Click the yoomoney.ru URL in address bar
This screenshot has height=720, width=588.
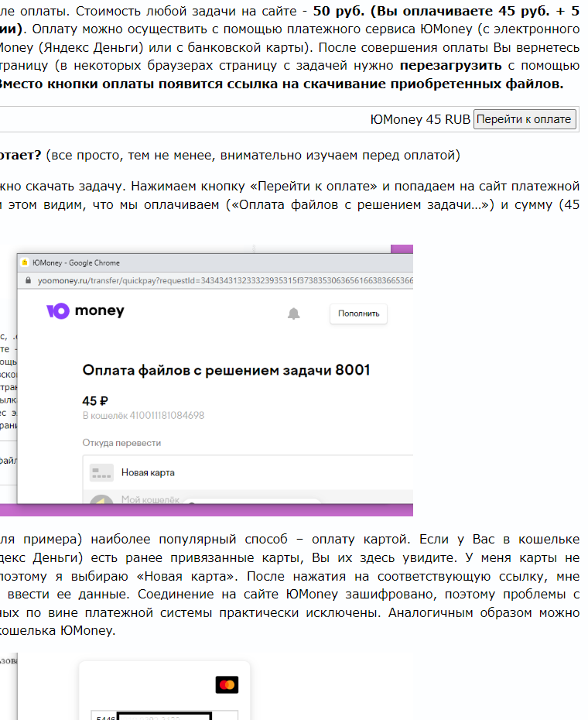tap(225, 280)
